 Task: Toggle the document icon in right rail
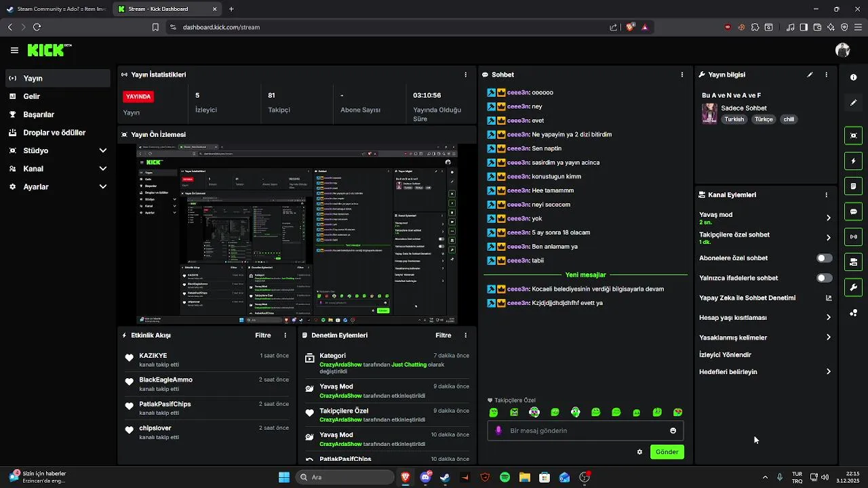(x=854, y=186)
